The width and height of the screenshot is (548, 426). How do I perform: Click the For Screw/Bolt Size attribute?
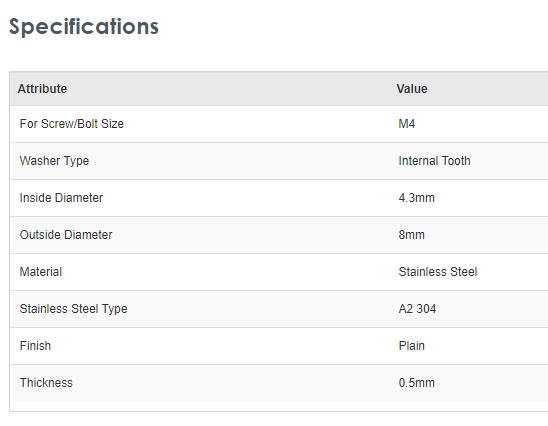[72, 124]
